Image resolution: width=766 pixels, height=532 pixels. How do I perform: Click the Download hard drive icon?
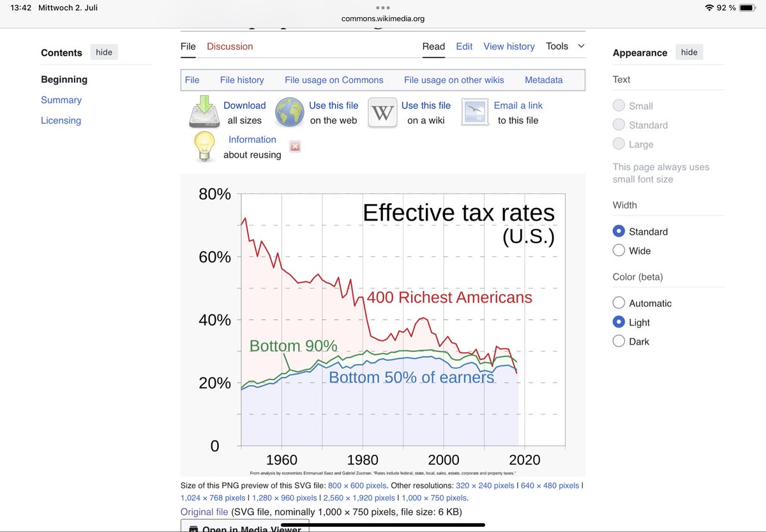tap(204, 112)
